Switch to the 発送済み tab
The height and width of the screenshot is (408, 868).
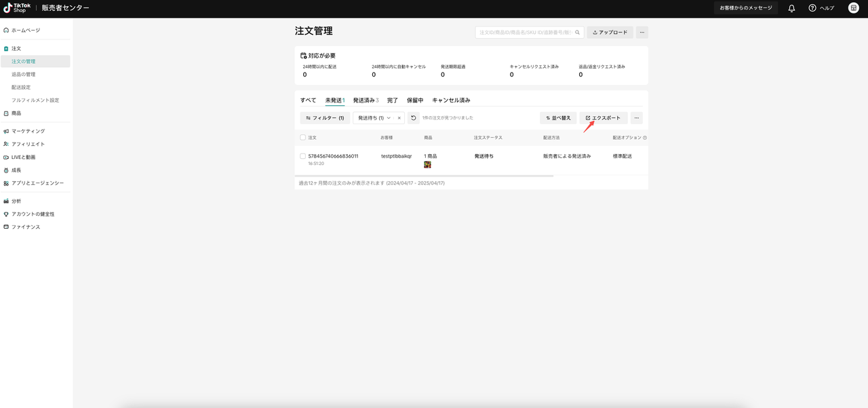366,100
